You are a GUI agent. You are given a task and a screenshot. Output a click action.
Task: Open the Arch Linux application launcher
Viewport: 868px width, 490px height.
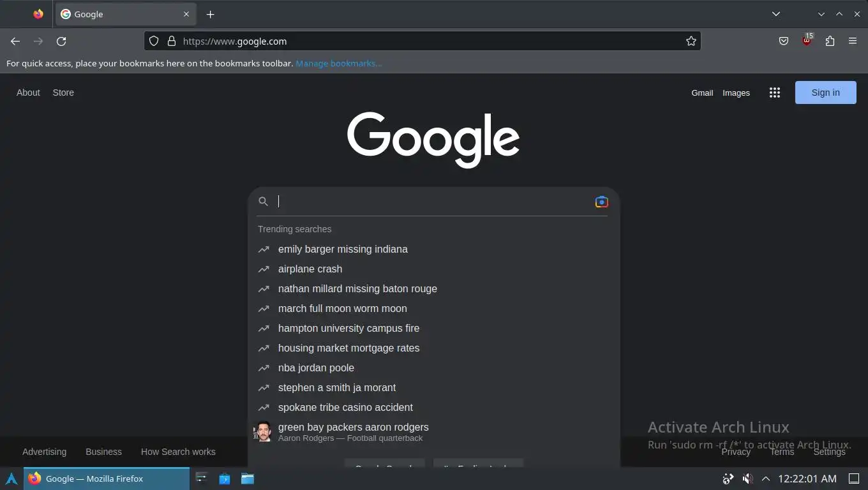11,479
